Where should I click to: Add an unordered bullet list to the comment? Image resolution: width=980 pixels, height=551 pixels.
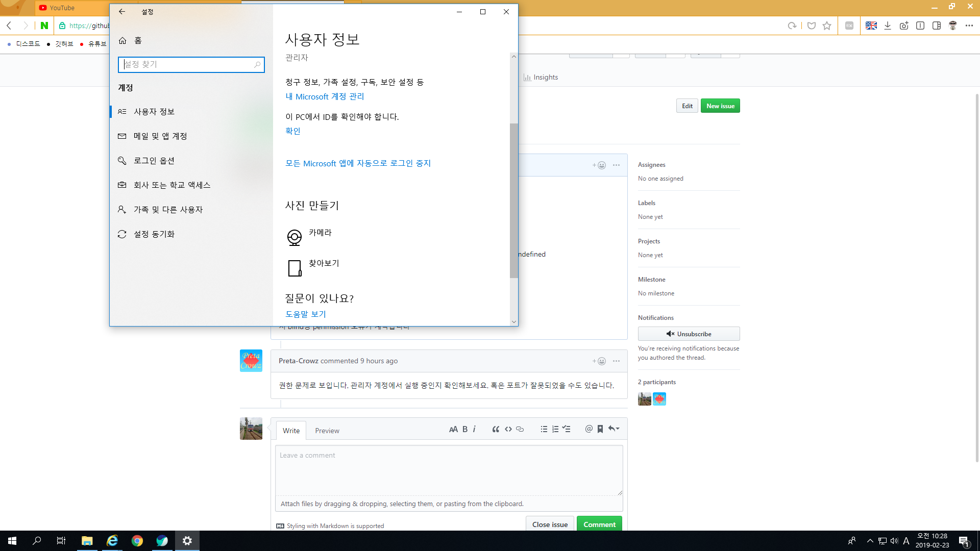[544, 429]
